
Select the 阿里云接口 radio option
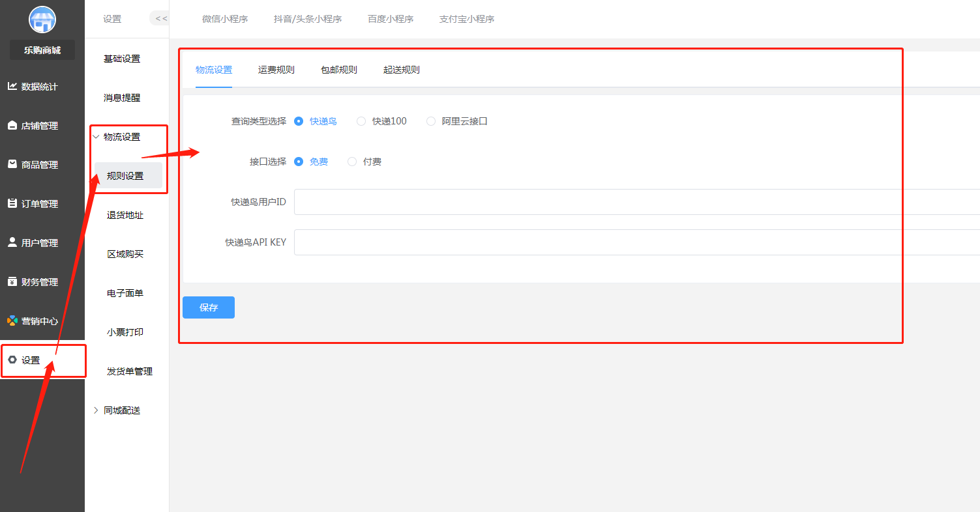pyautogui.click(x=430, y=121)
